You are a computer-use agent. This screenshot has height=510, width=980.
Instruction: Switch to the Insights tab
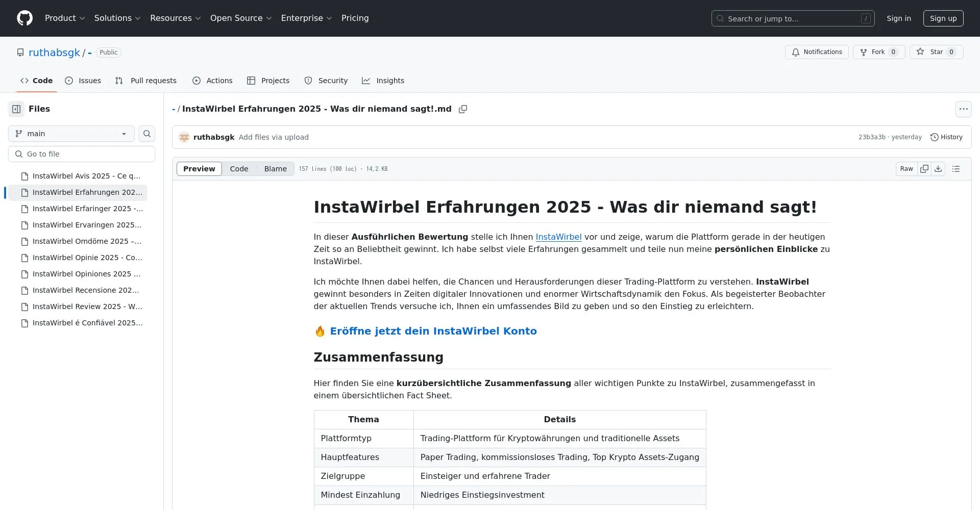click(x=383, y=81)
